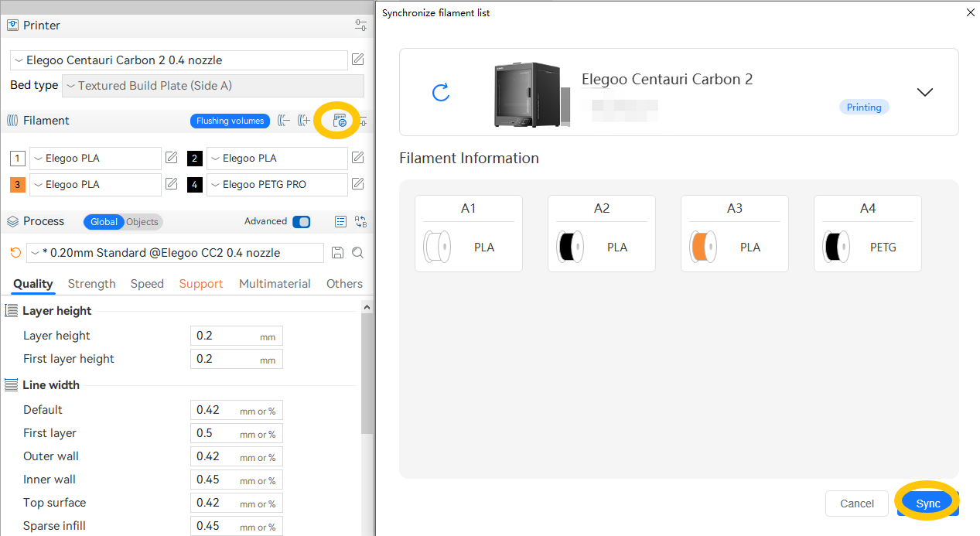Click the Layer height input field
Viewport: 980px width, 536px height.
tap(236, 335)
